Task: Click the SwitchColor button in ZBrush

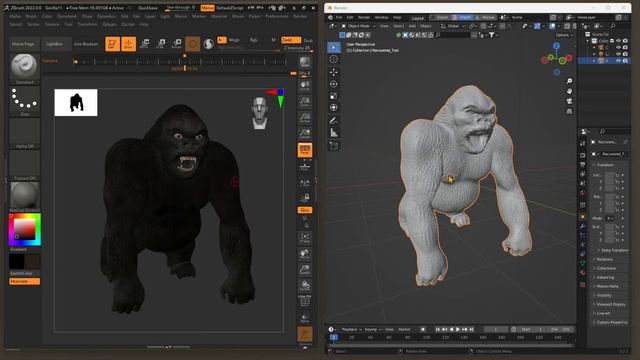Action: coord(24,273)
